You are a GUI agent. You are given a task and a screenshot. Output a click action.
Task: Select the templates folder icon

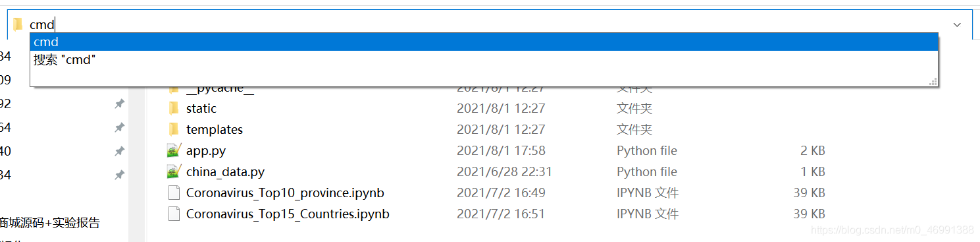[x=174, y=129]
